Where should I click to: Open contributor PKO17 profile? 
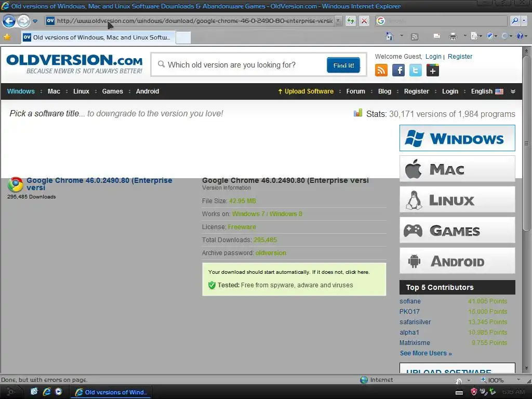point(409,312)
